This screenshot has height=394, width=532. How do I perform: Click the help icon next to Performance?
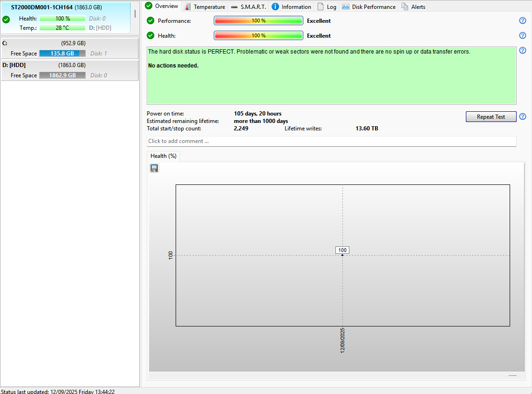(x=523, y=20)
